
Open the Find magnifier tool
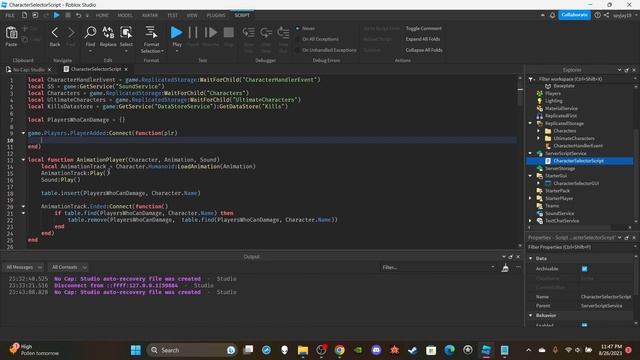tap(90, 32)
